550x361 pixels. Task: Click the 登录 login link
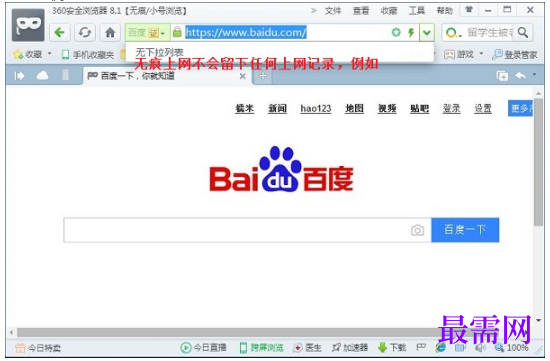click(451, 108)
